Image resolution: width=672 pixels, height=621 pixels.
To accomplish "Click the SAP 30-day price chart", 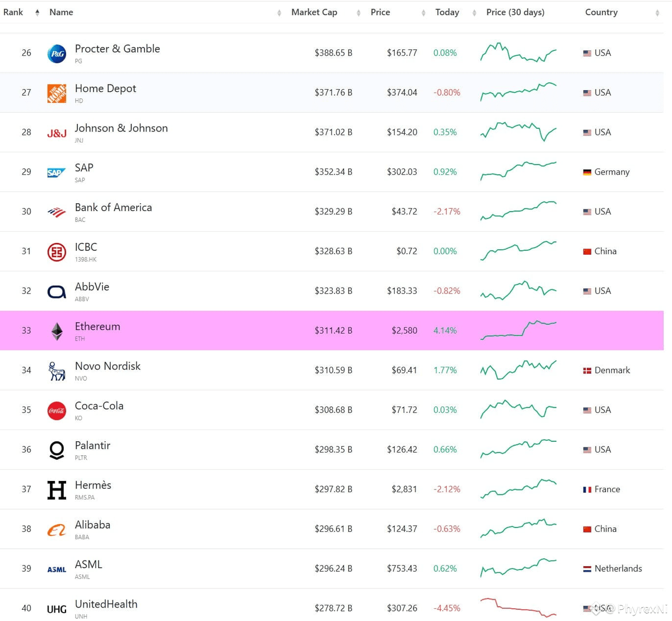I will click(x=519, y=171).
